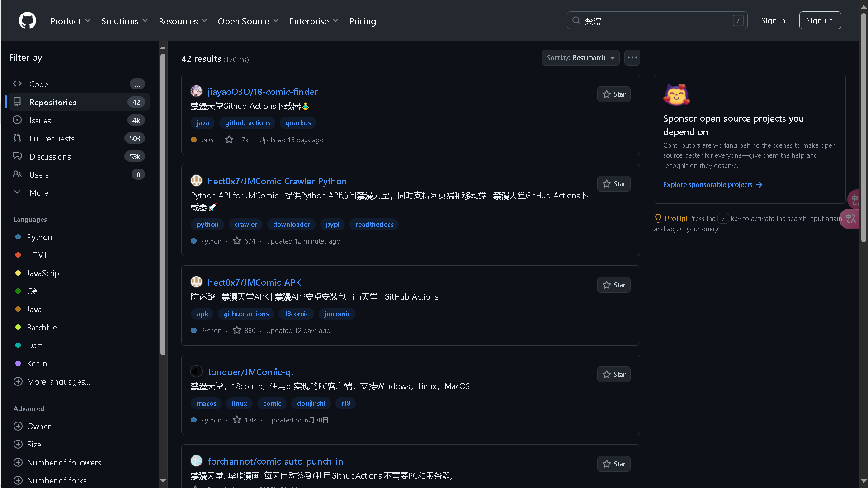Click the slash shortcut key icon in the search box
This screenshot has height=488, width=868.
point(738,21)
